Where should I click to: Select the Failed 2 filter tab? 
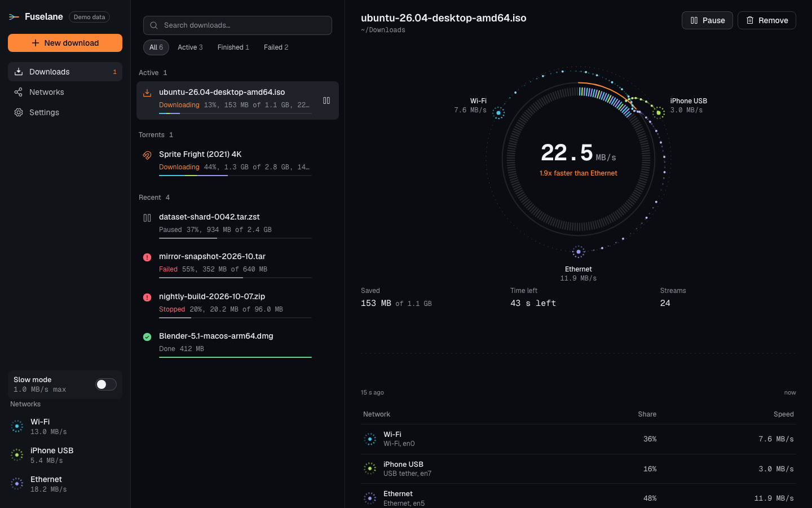click(x=276, y=47)
